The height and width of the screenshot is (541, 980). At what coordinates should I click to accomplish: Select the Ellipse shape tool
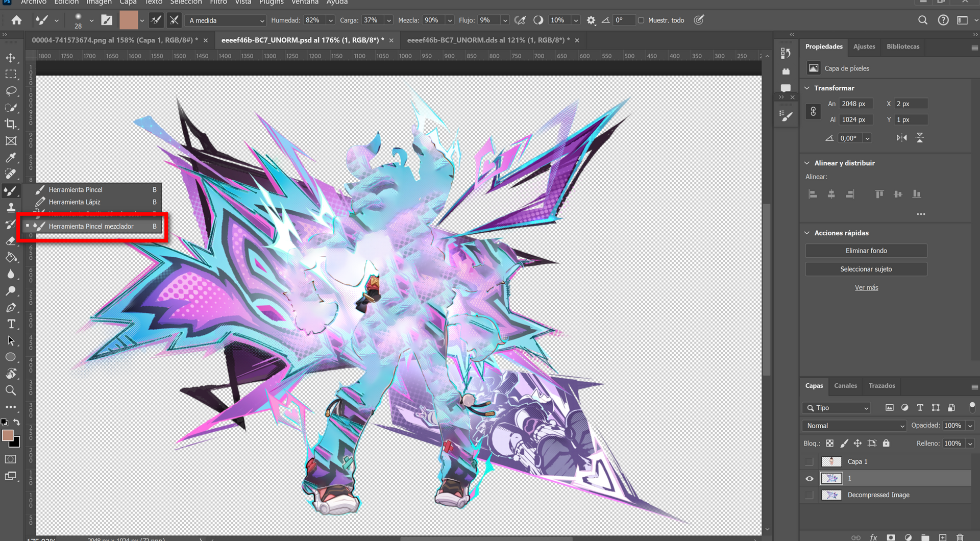pos(11,357)
